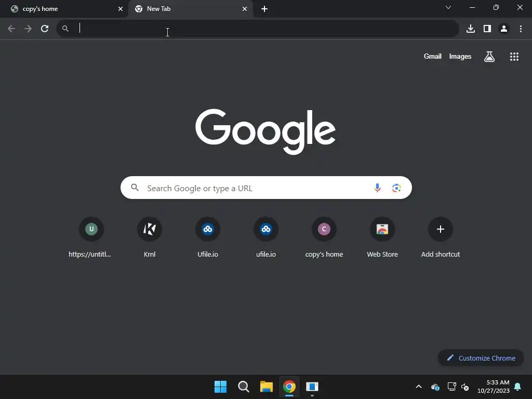The height and width of the screenshot is (399, 532).
Task: Go back using the back arrow
Action: point(11,29)
